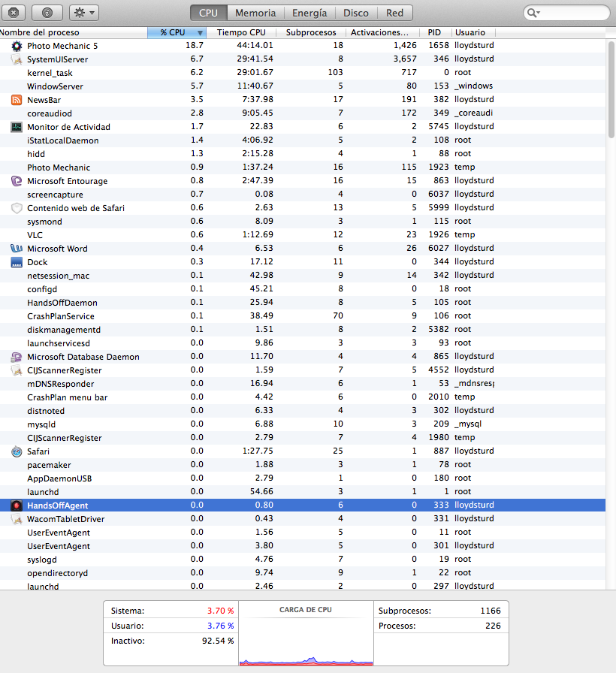Select the netsession_mac process name
Screen dimensions: 616x673
59,276
